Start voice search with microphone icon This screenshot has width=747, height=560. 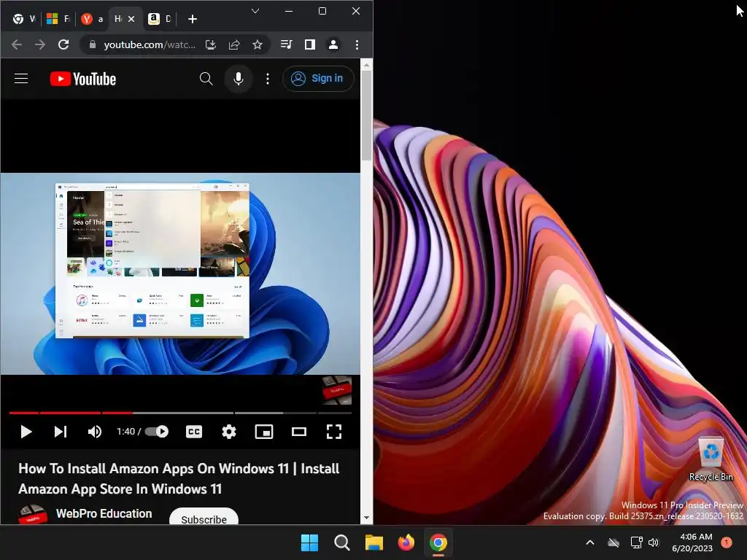[239, 79]
